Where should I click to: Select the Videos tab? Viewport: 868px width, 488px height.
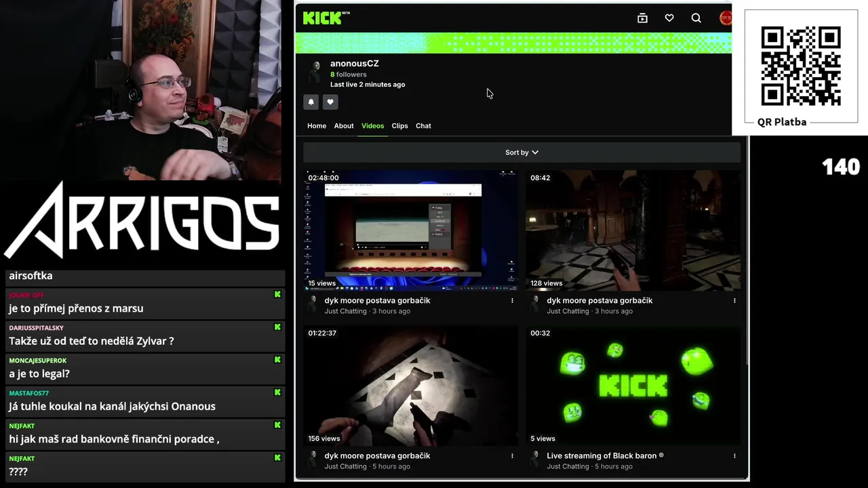tap(372, 125)
